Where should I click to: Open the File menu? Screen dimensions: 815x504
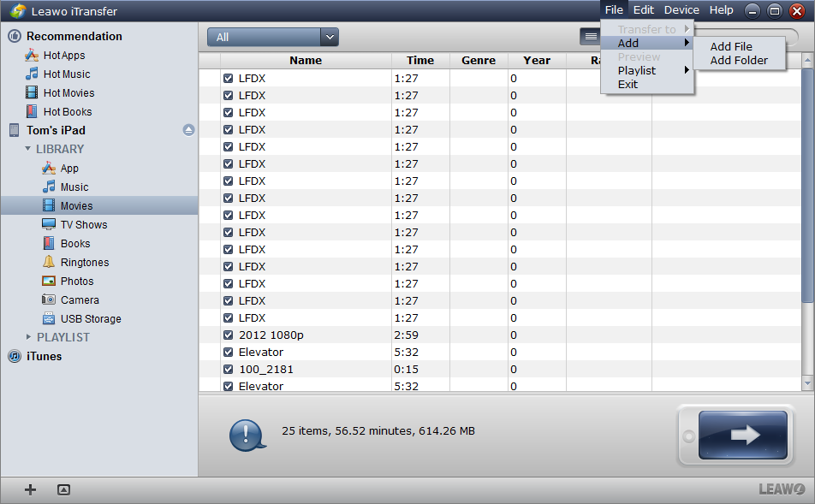pyautogui.click(x=614, y=10)
